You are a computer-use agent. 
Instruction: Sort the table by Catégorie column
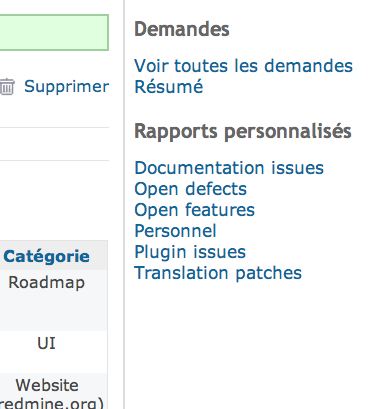pyautogui.click(x=46, y=256)
